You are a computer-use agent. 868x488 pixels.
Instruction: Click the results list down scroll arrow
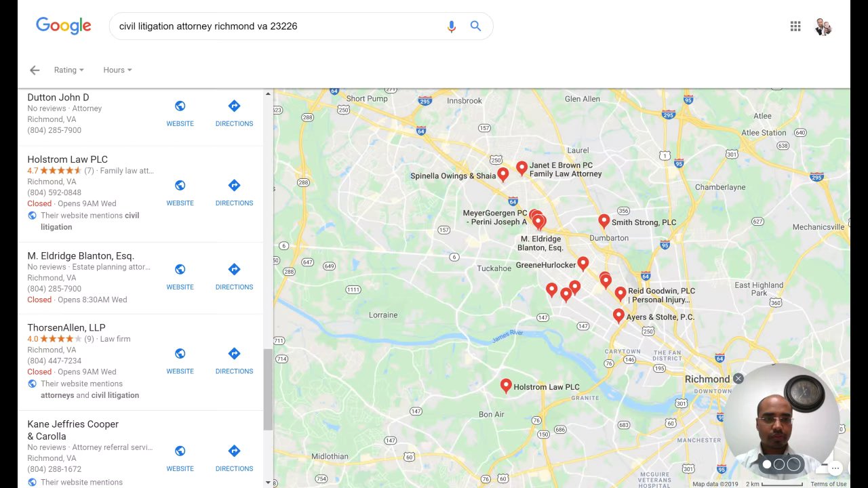(x=268, y=483)
